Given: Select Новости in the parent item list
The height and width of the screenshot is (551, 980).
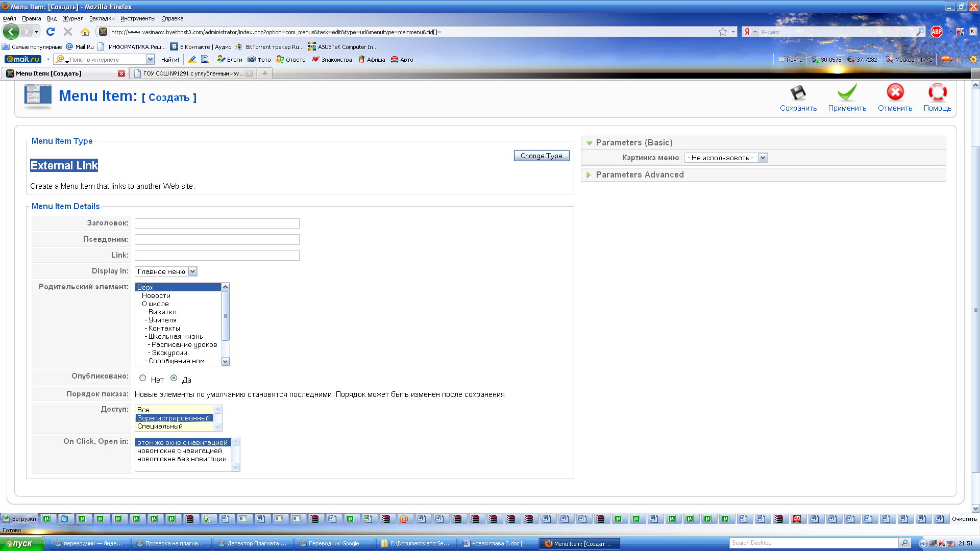Looking at the screenshot, I should [x=156, y=295].
